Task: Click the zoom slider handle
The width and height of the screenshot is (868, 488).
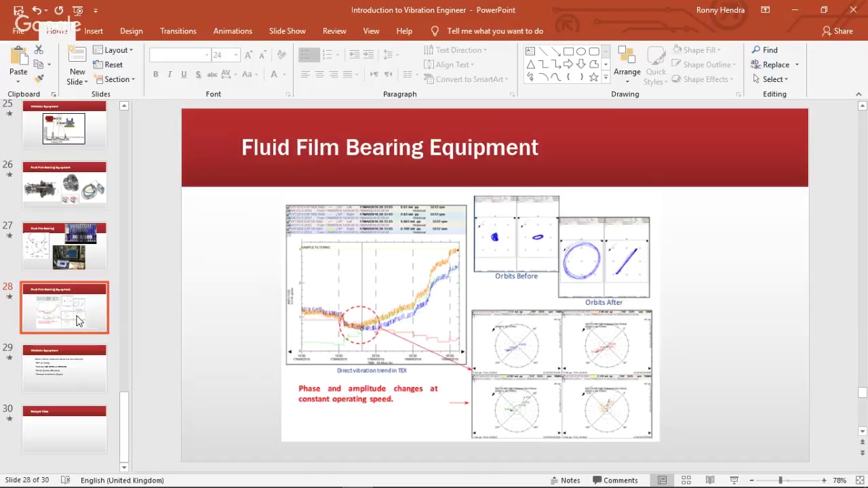Action: [780, 480]
